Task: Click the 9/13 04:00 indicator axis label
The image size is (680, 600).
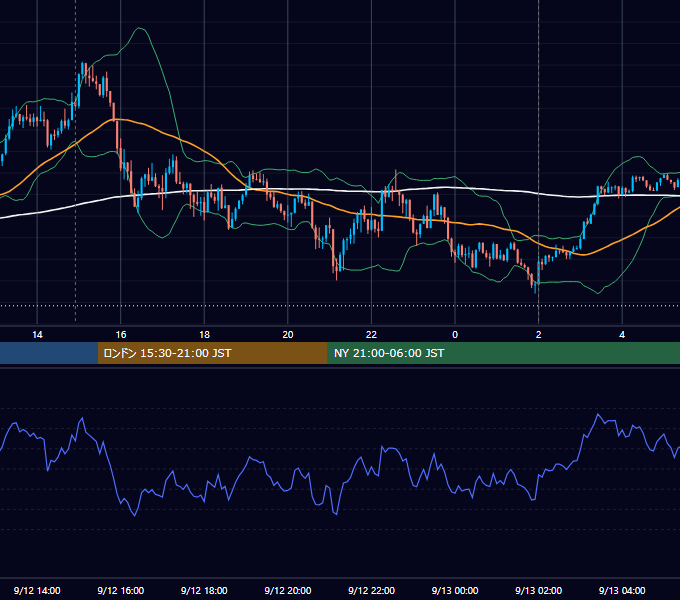Action: 622,590
